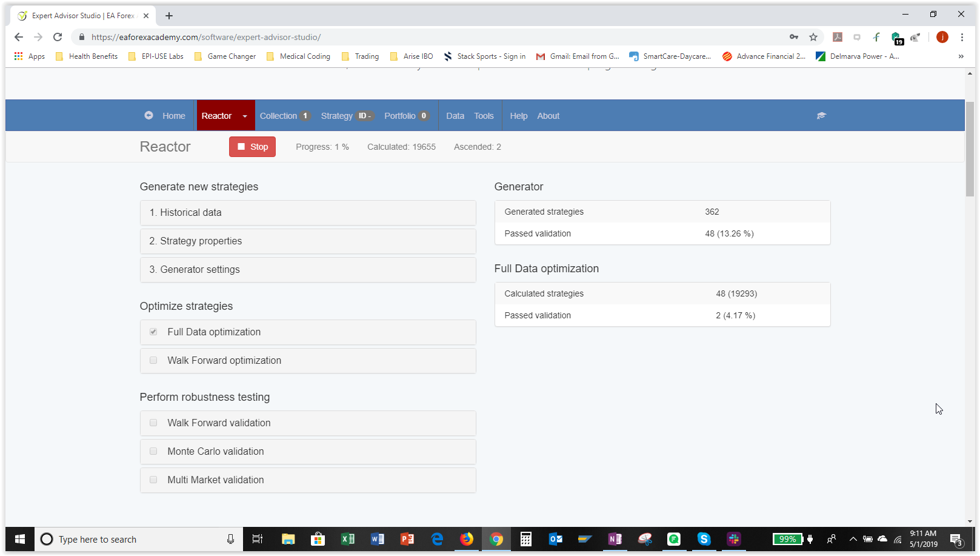This screenshot has height=556, width=980.
Task: Open Outlook from the taskbar
Action: [556, 539]
